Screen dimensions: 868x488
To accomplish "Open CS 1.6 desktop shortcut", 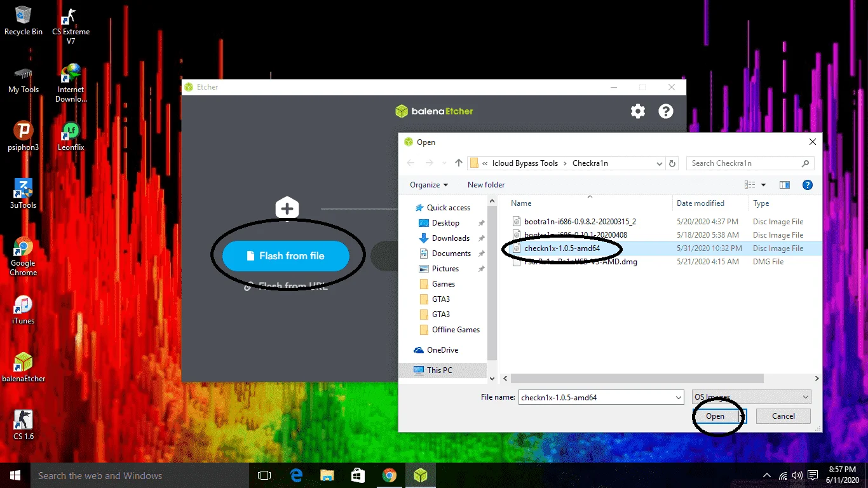I will click(x=24, y=425).
